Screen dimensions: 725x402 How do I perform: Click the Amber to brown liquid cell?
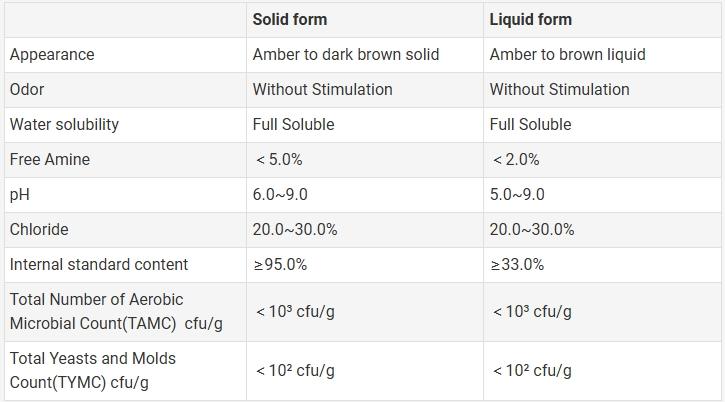568,55
